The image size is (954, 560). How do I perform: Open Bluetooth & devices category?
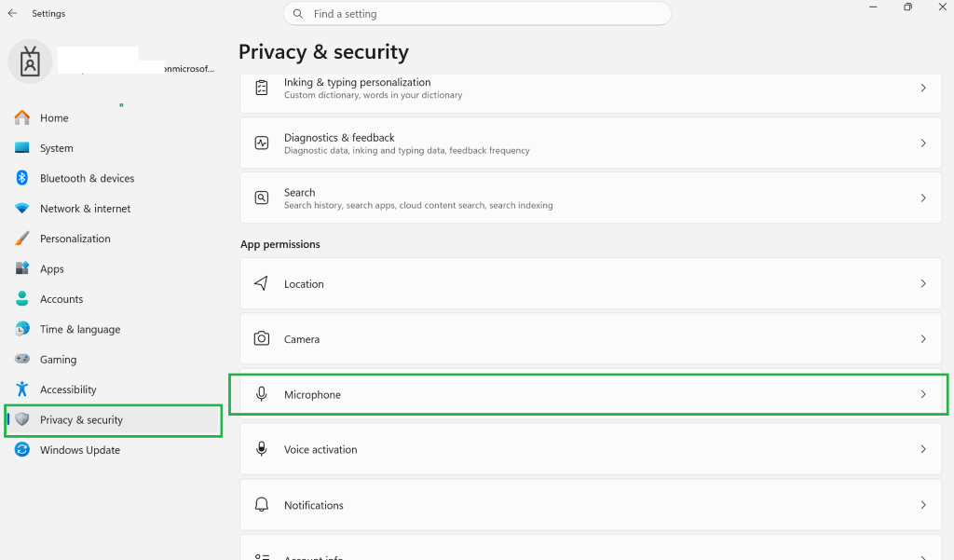click(x=87, y=178)
